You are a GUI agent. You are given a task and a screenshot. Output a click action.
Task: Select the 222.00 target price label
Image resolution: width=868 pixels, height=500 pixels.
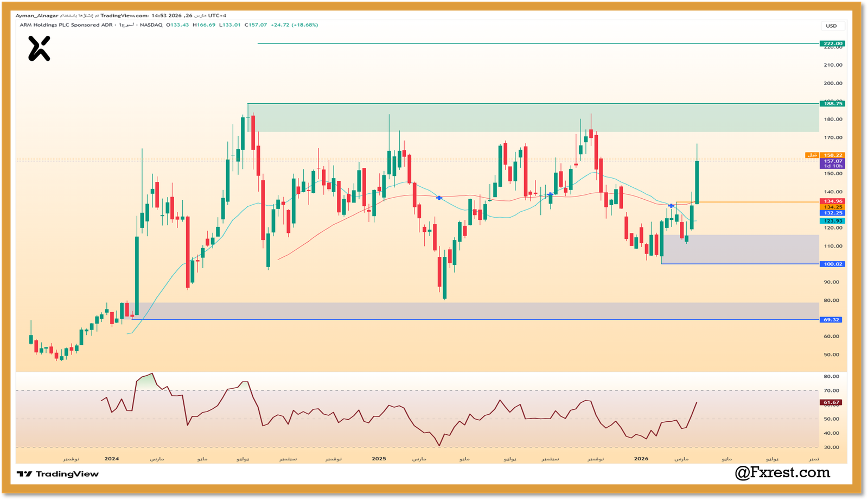click(832, 43)
